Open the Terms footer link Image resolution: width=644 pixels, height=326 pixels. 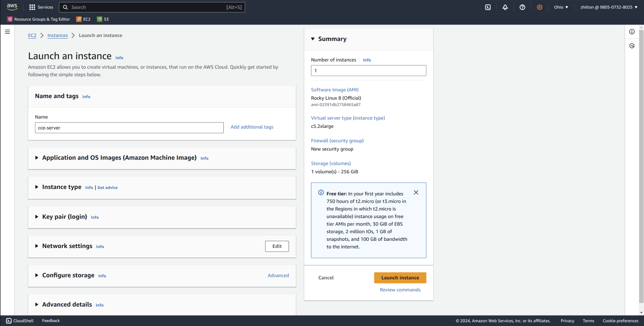588,321
